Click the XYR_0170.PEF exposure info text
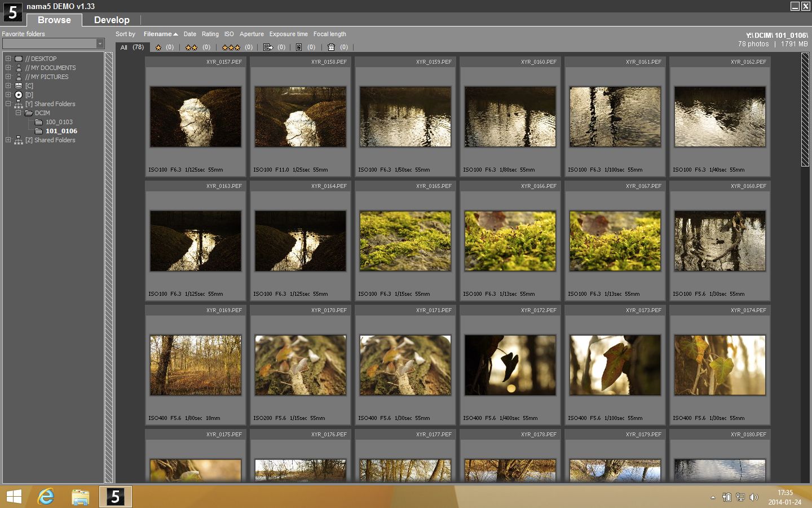This screenshot has width=812, height=508. 289,418
